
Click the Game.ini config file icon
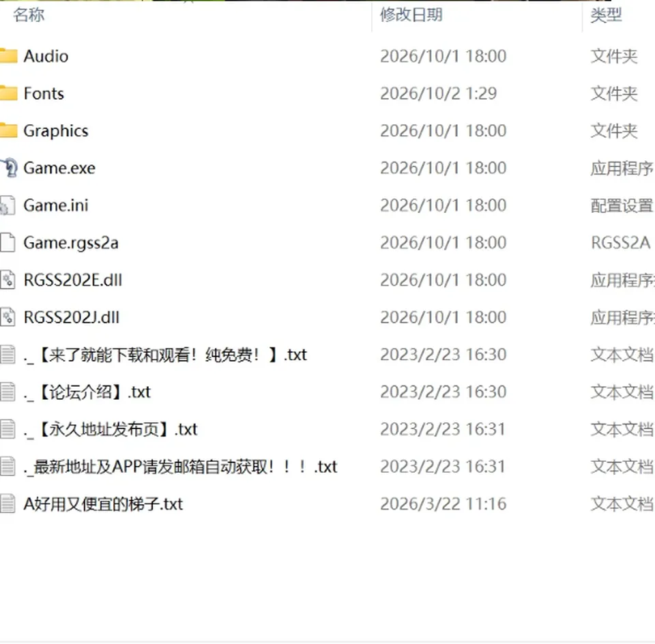8,205
